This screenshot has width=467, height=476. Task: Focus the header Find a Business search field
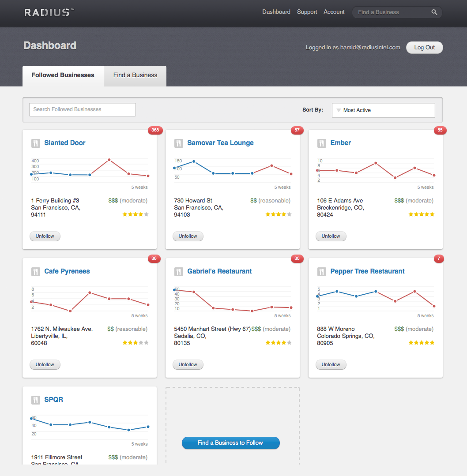tap(397, 12)
